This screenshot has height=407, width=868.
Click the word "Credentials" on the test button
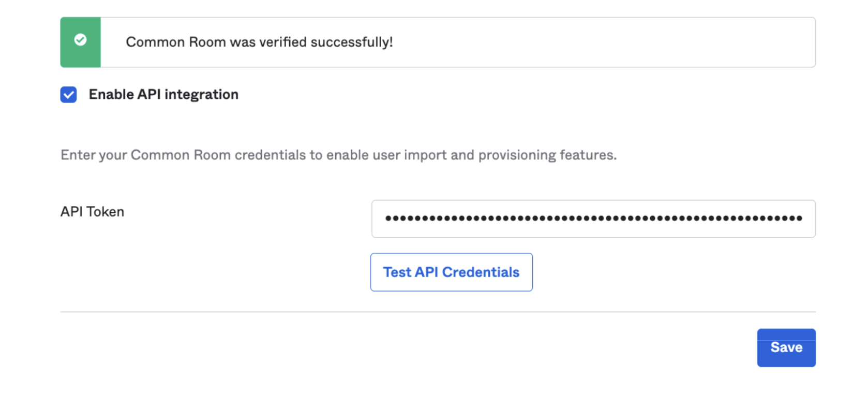481,272
